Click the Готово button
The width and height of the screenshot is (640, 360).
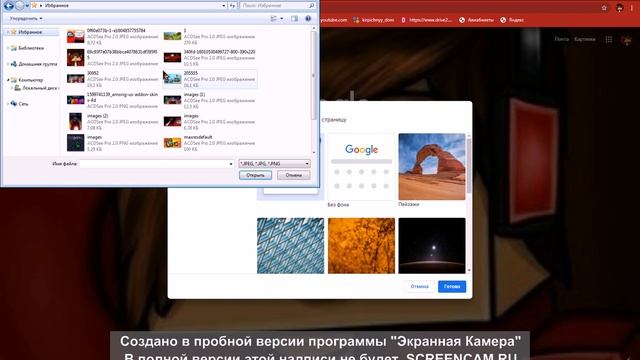(452, 287)
